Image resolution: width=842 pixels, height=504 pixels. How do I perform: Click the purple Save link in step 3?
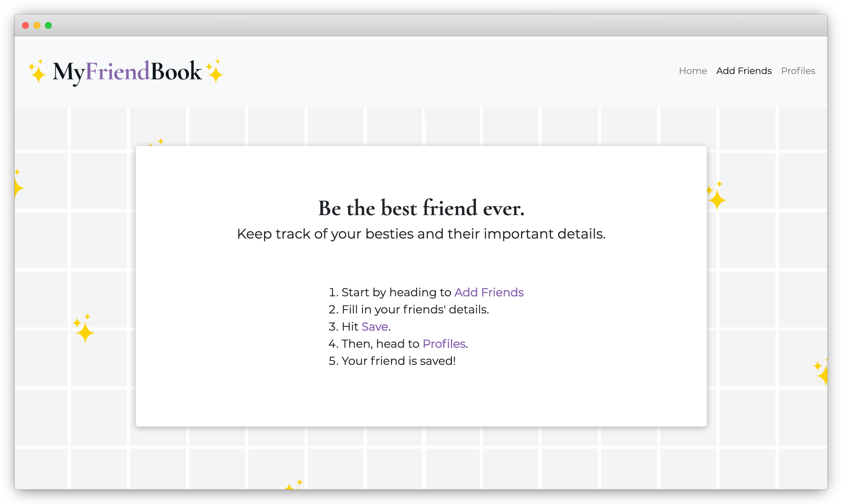click(x=375, y=326)
